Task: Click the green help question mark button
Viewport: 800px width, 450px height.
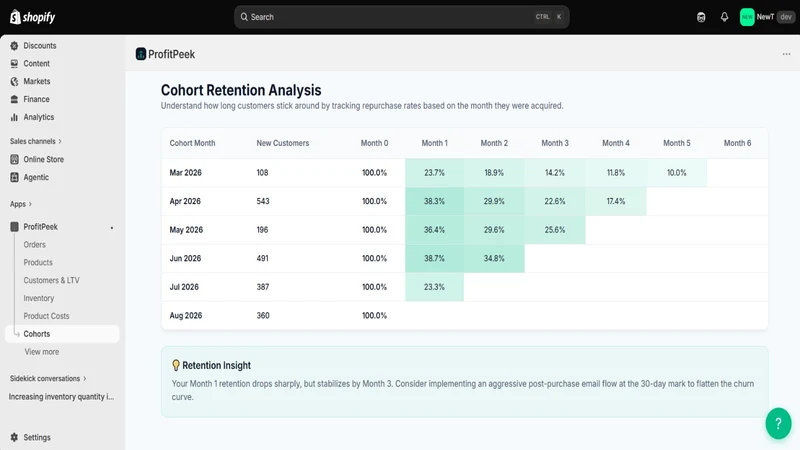Action: coord(778,423)
